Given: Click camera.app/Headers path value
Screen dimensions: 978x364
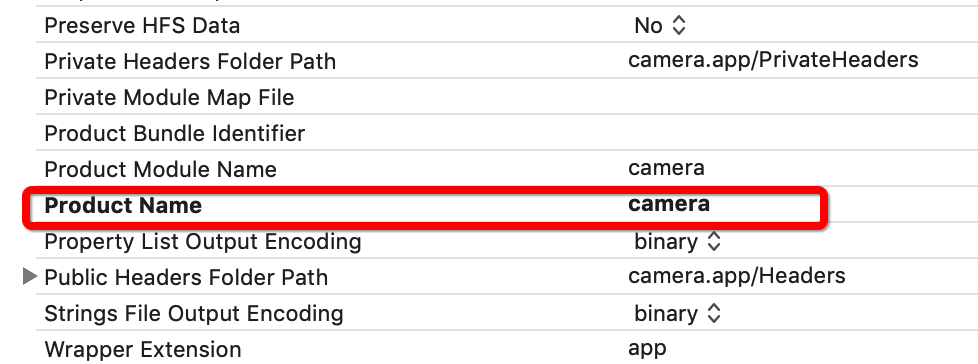Looking at the screenshot, I should tap(737, 275).
